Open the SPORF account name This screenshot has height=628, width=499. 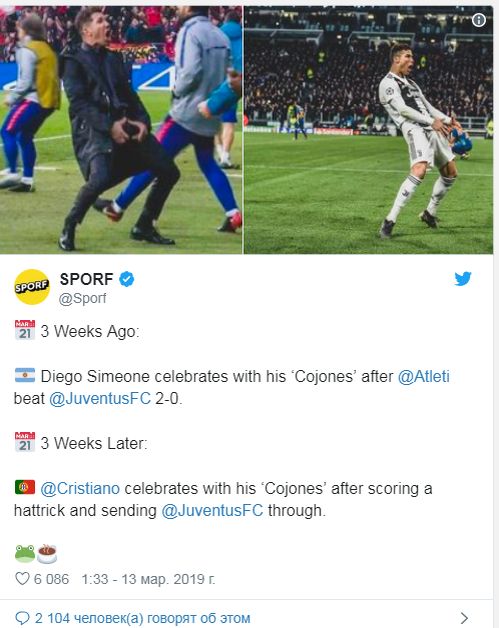(x=87, y=279)
